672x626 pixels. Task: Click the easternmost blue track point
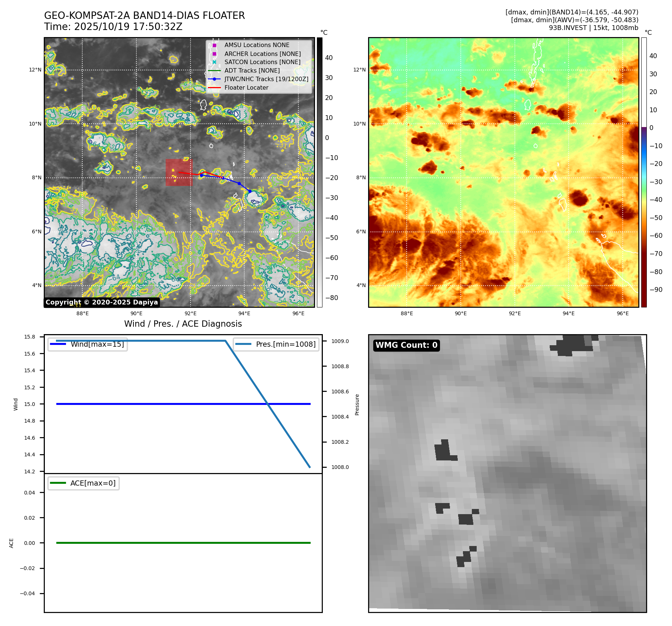pos(250,191)
